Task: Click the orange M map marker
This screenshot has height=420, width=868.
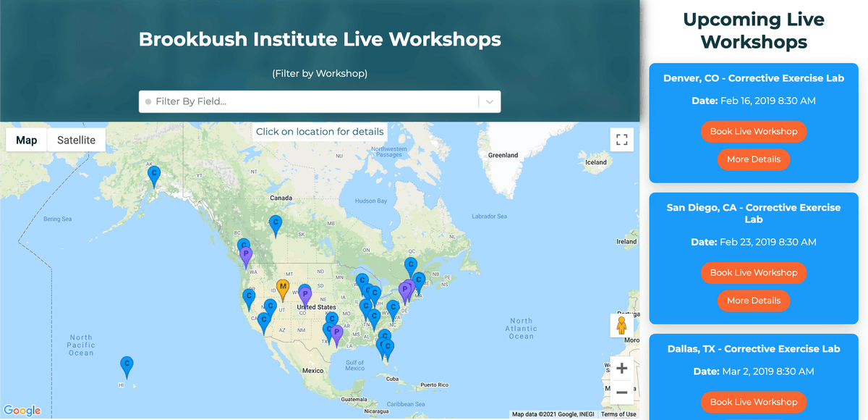Action: point(284,288)
